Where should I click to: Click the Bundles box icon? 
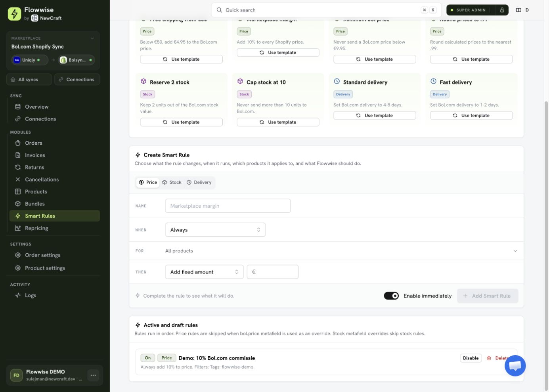click(x=18, y=204)
